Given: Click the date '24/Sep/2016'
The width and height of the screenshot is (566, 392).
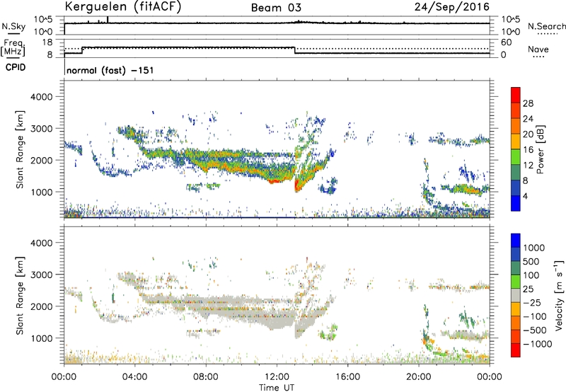Looking at the screenshot, I should [452, 7].
